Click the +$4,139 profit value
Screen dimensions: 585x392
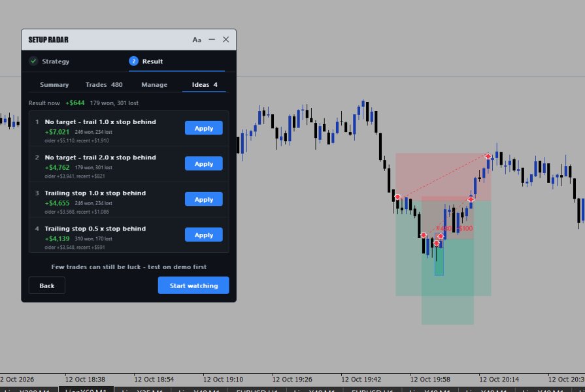(x=57, y=238)
